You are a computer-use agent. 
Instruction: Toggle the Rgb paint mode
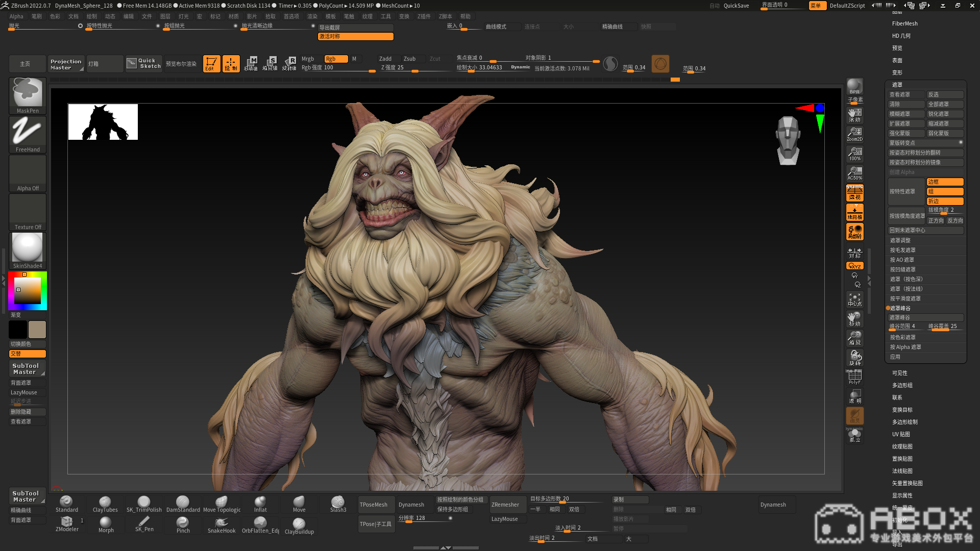(x=336, y=59)
